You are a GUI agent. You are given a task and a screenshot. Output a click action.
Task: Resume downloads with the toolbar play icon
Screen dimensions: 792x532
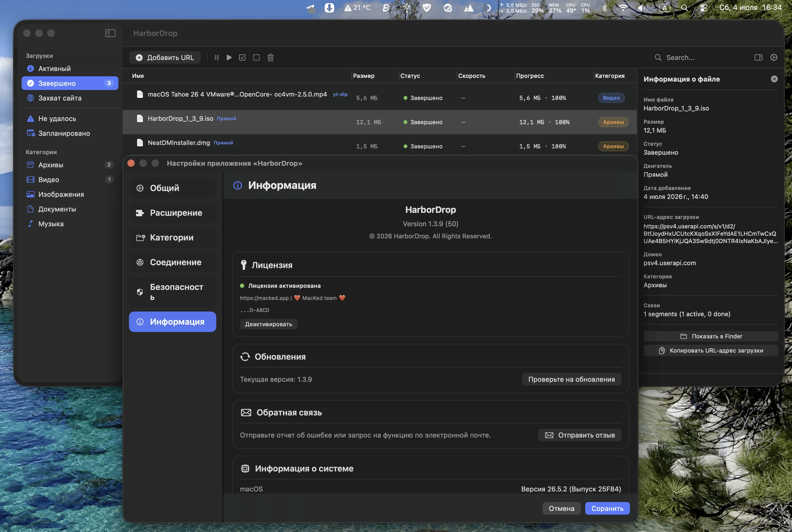coord(229,57)
